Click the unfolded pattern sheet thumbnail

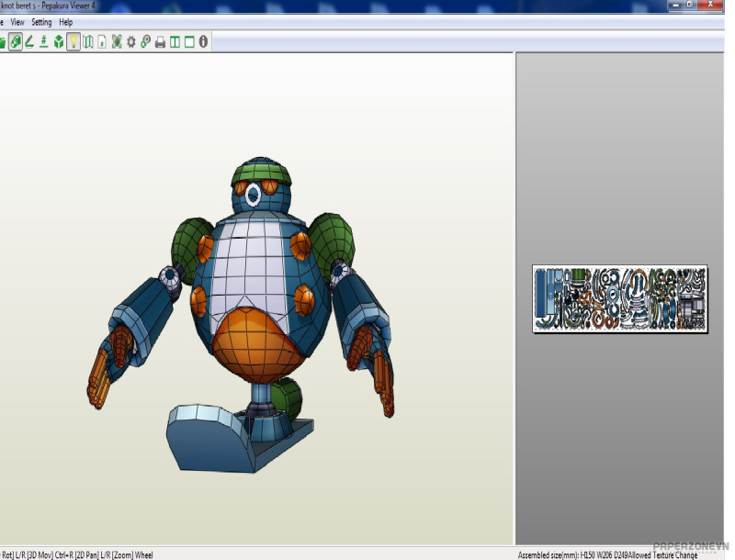[619, 298]
